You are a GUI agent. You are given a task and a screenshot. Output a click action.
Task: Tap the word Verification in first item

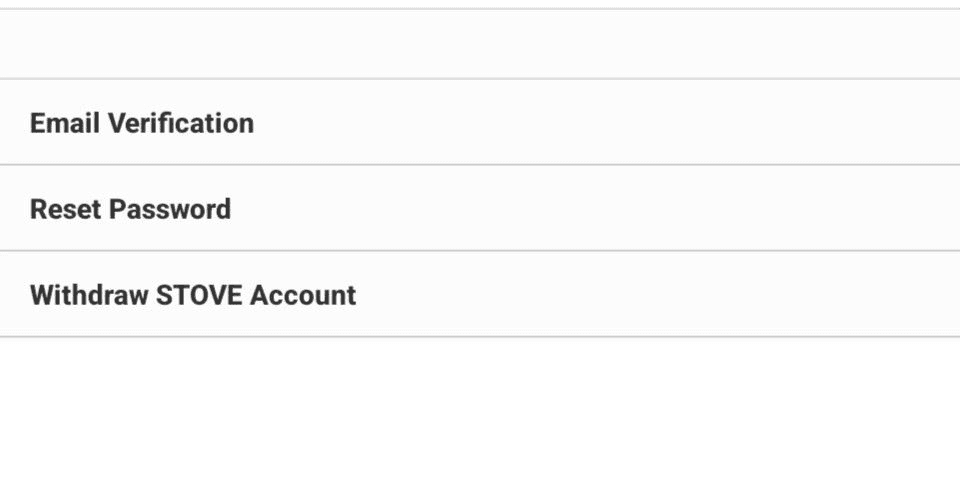[x=181, y=123]
